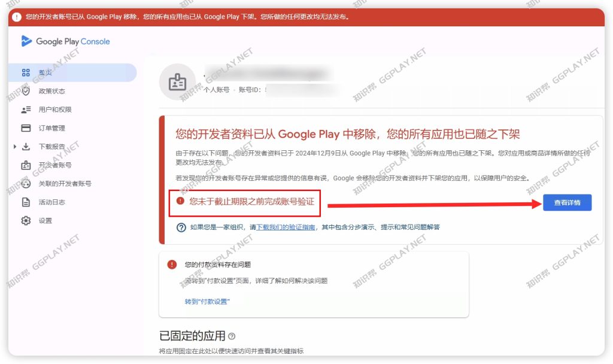Click the download reports icon
The height and width of the screenshot is (364, 613).
click(26, 147)
